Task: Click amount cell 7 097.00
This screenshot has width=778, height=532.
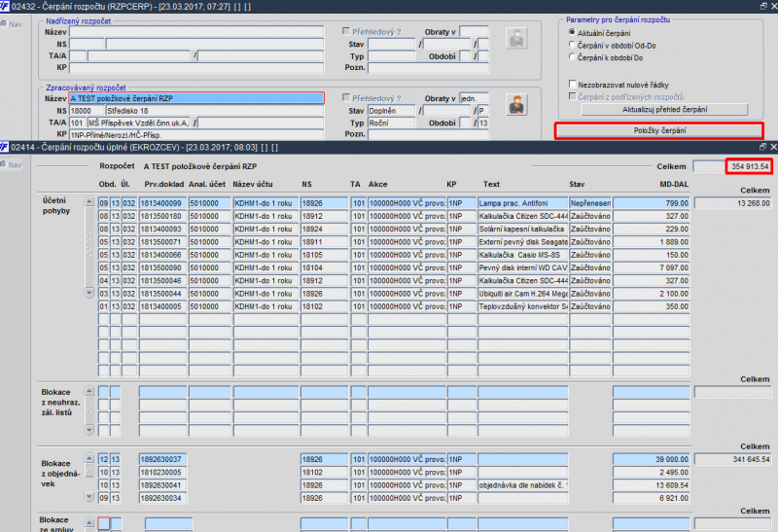Action: [651, 267]
